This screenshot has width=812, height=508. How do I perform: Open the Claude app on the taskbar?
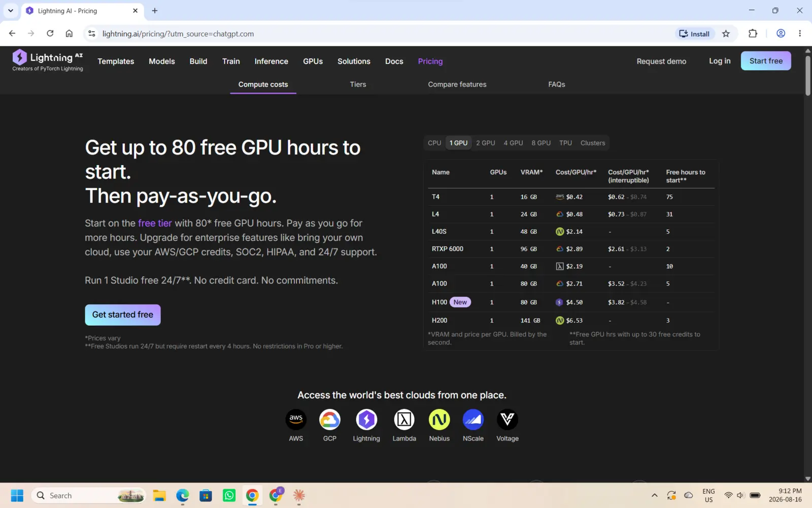pyautogui.click(x=299, y=495)
